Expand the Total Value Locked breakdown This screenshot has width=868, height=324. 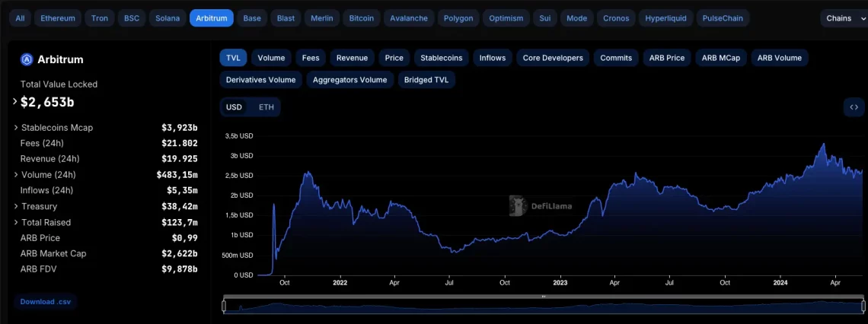click(15, 102)
